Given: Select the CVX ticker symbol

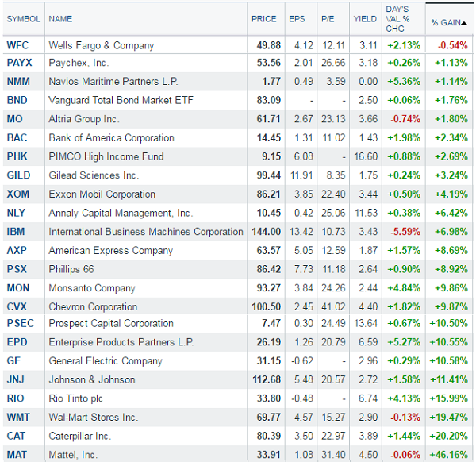Looking at the screenshot, I should (17, 306).
